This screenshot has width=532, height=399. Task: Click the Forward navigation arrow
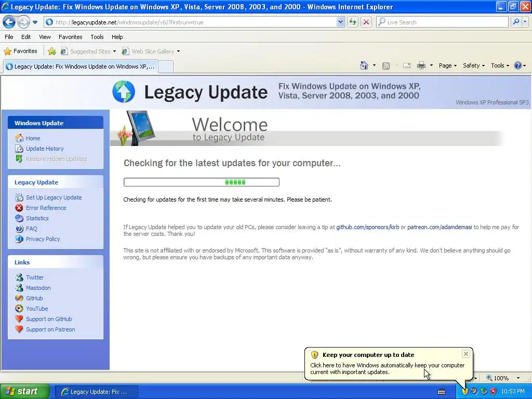tap(23, 22)
